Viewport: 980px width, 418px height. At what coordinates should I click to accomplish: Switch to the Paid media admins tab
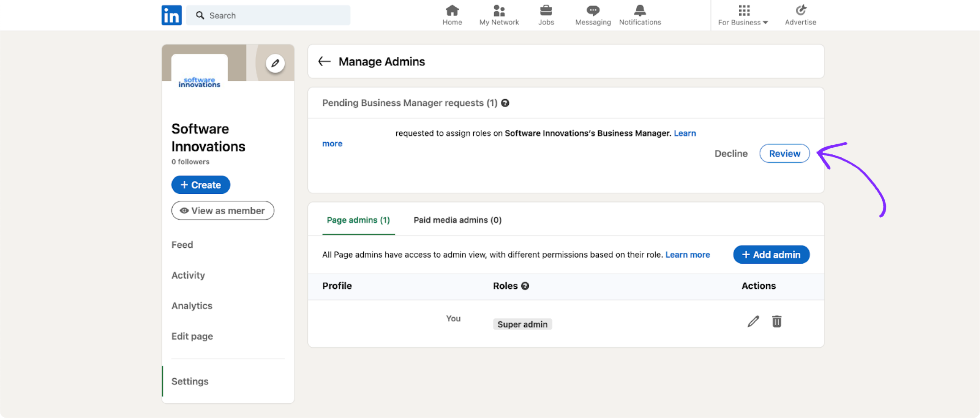pyautogui.click(x=457, y=220)
